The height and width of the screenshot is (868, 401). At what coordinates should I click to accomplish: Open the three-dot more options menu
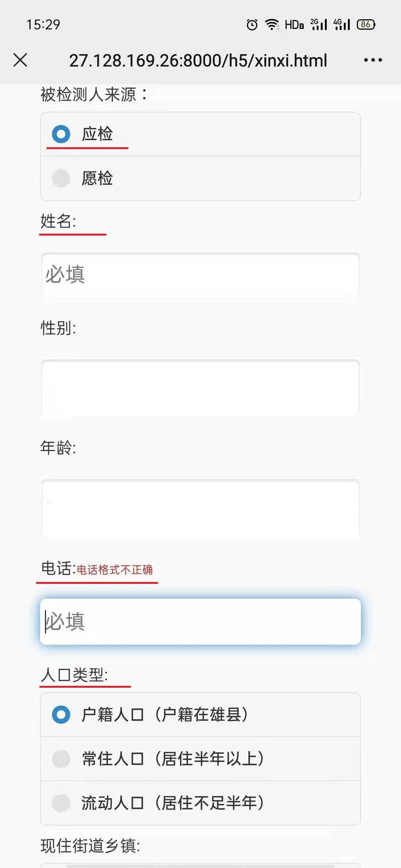coord(373,60)
